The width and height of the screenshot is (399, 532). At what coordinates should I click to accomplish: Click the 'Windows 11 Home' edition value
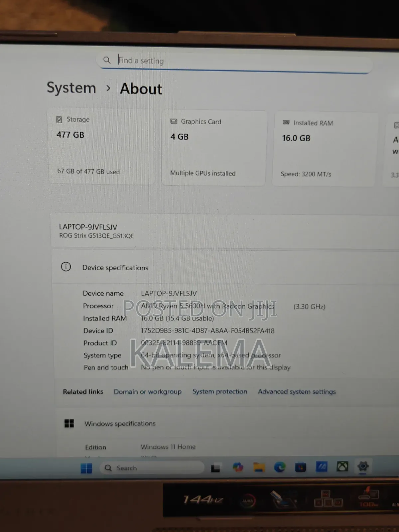[168, 447]
